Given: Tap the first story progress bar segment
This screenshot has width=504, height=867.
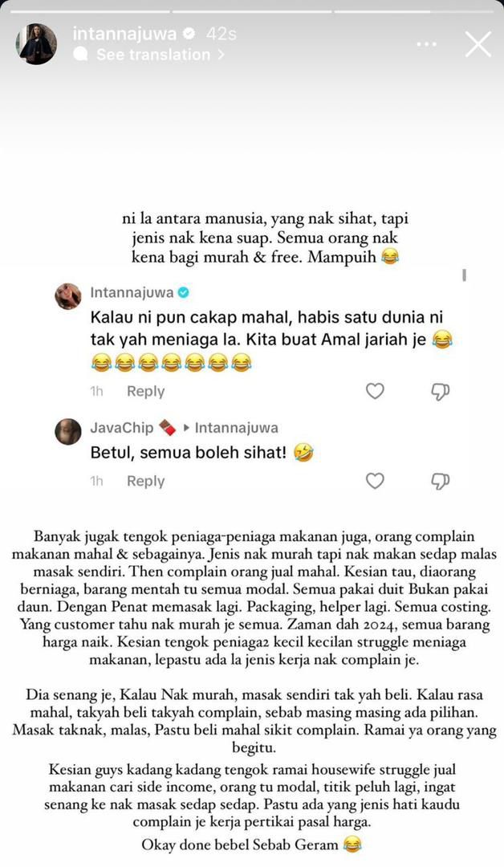Looking at the screenshot, I should pyautogui.click(x=87, y=11).
